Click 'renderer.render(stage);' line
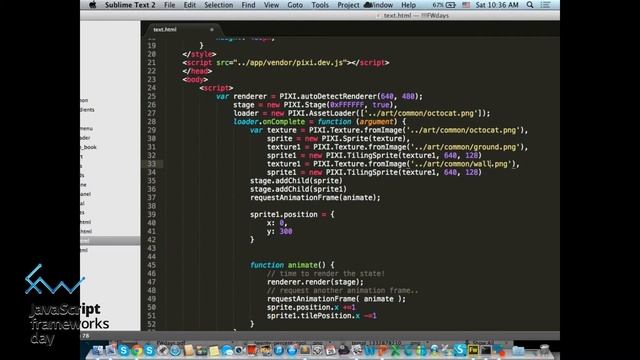The height and width of the screenshot is (360, 640). (315, 282)
